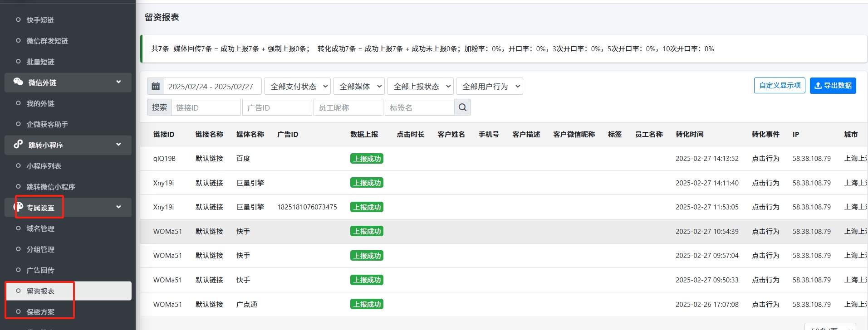
Task: Open the 全部支付状态 dropdown
Action: coord(298,86)
